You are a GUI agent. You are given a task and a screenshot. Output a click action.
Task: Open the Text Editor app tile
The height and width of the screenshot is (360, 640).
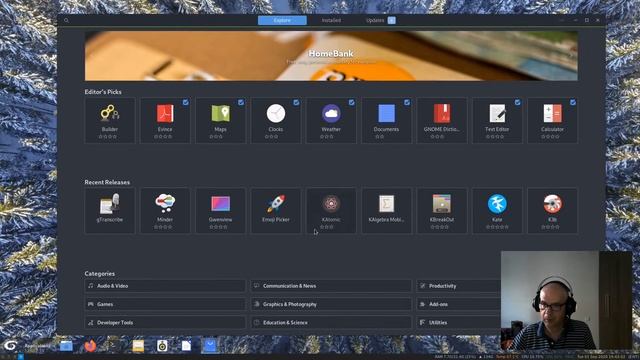coord(497,120)
